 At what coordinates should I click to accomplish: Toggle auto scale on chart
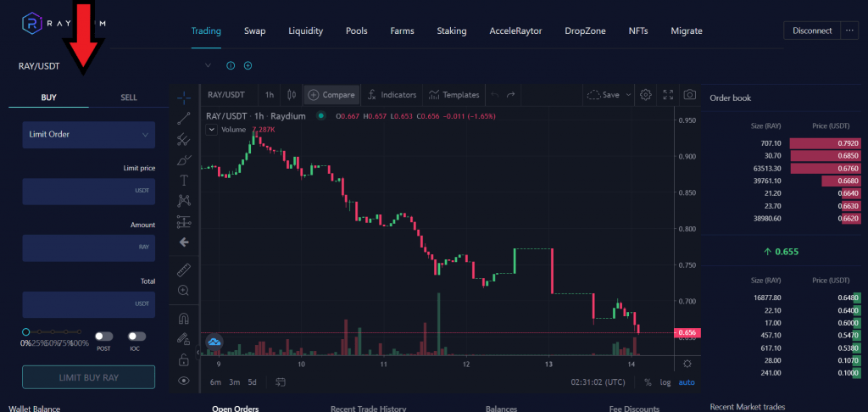point(687,382)
